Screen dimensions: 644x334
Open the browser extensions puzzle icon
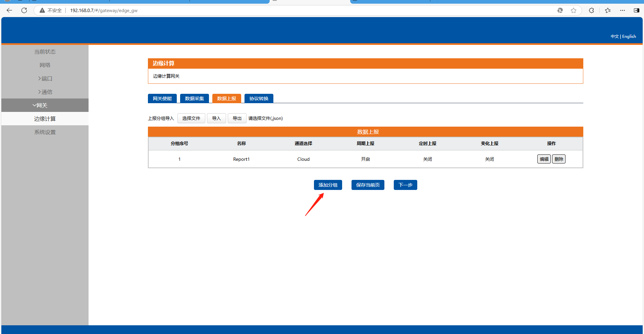click(x=591, y=10)
